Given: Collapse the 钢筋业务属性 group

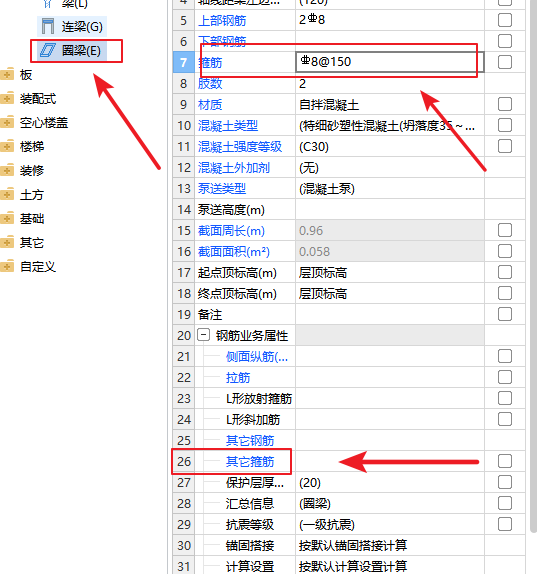Looking at the screenshot, I should (204, 335).
